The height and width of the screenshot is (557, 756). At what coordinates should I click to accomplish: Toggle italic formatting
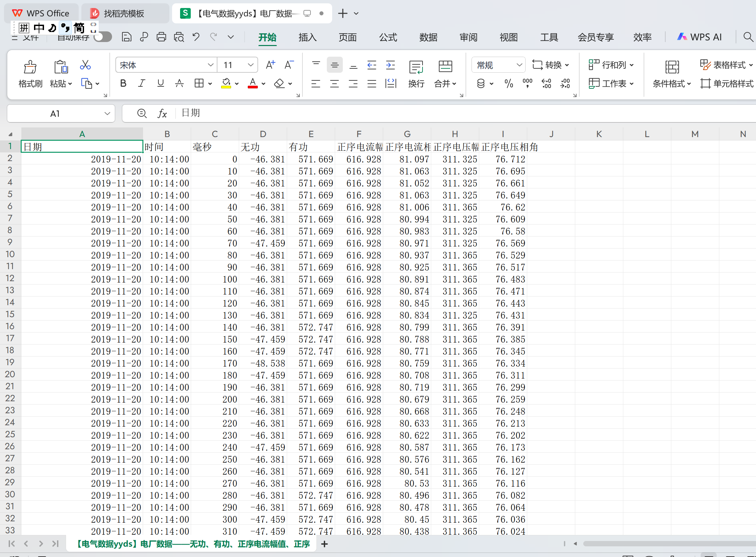click(x=141, y=83)
